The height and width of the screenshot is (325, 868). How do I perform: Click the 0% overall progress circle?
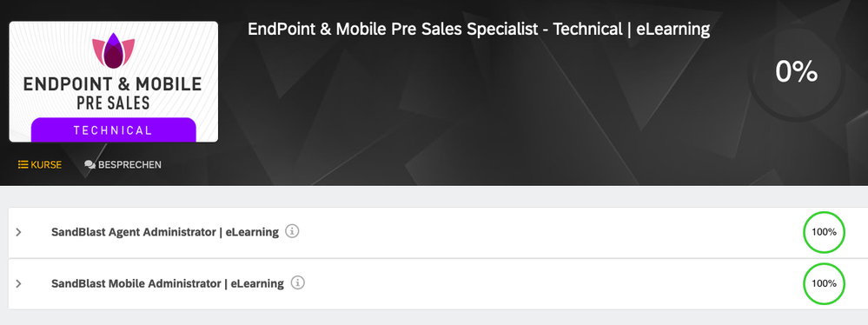[x=796, y=72]
